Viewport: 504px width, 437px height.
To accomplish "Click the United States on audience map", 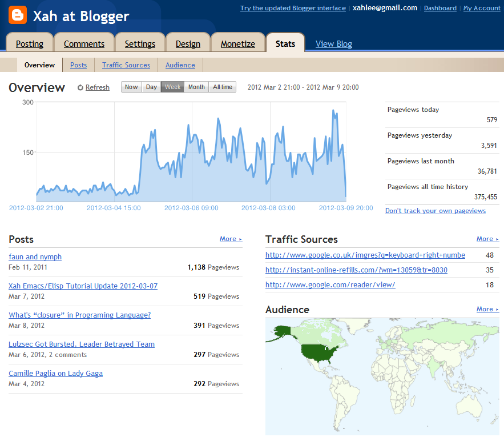I will [x=318, y=352].
